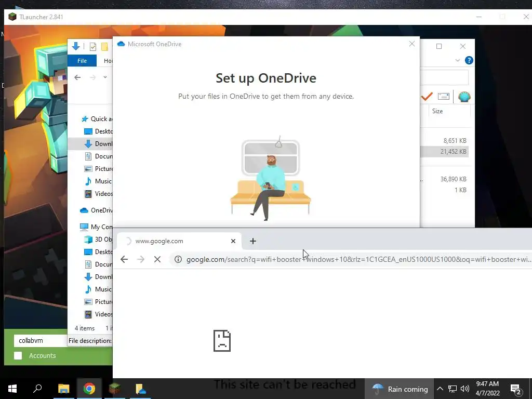Switch to Chrome in the taskbar
This screenshot has width=532, height=399.
click(x=89, y=389)
